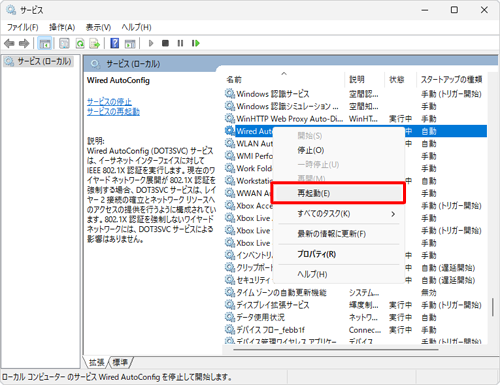Expand すべてのタスク(K) submenu arrow
Screen dimensions: 500x385
[x=393, y=214]
